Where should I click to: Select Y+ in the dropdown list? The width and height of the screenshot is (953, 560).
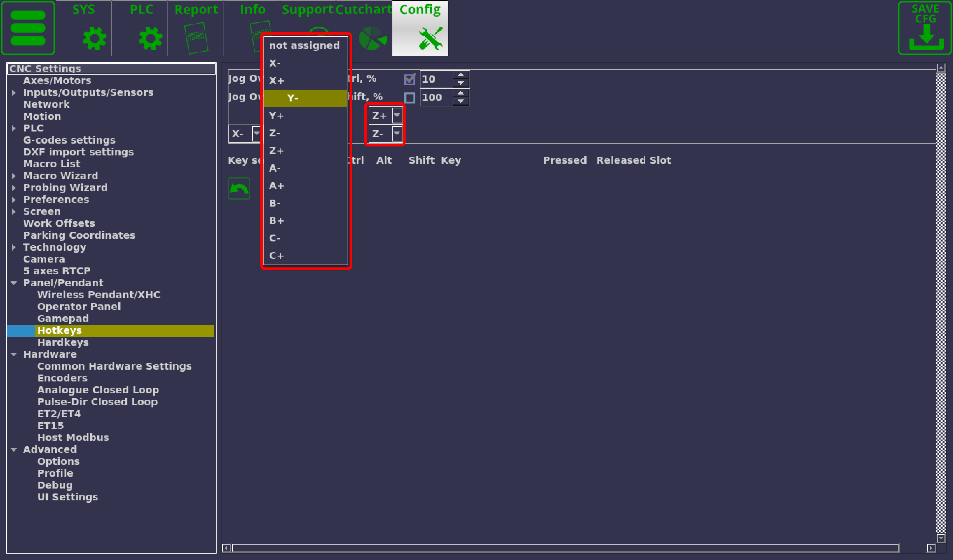[x=276, y=116]
